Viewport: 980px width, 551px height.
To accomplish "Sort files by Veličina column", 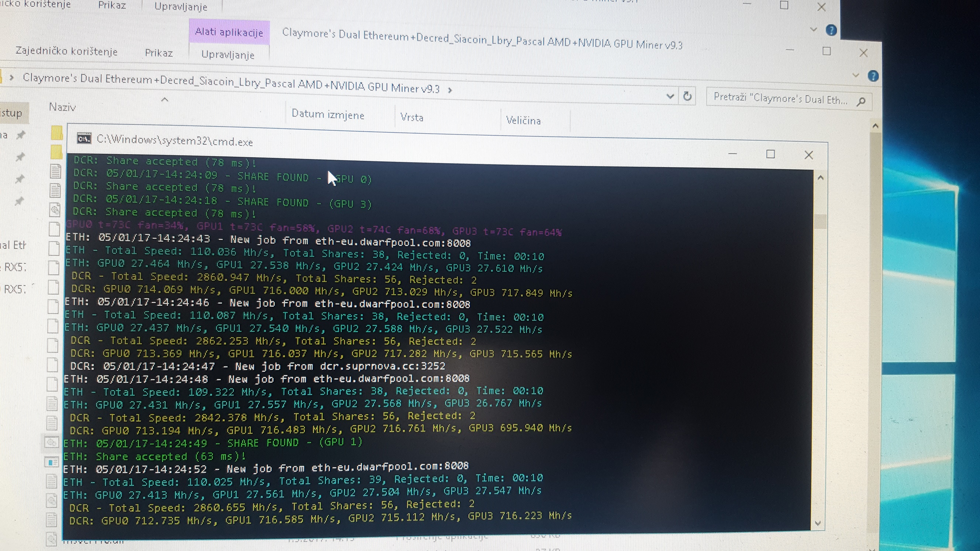I will pos(523,121).
